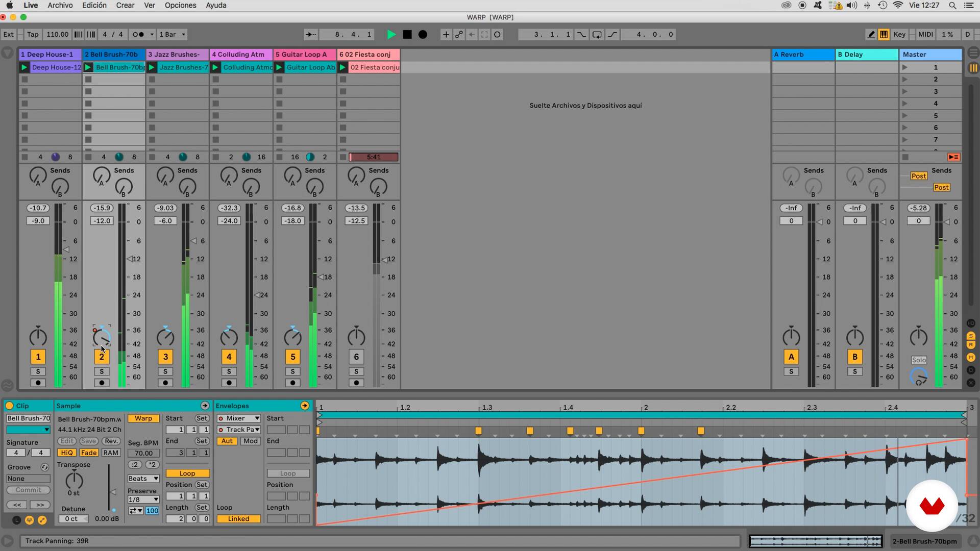
Task: Collapse Envelopes box using its header arrow
Action: pyautogui.click(x=305, y=406)
